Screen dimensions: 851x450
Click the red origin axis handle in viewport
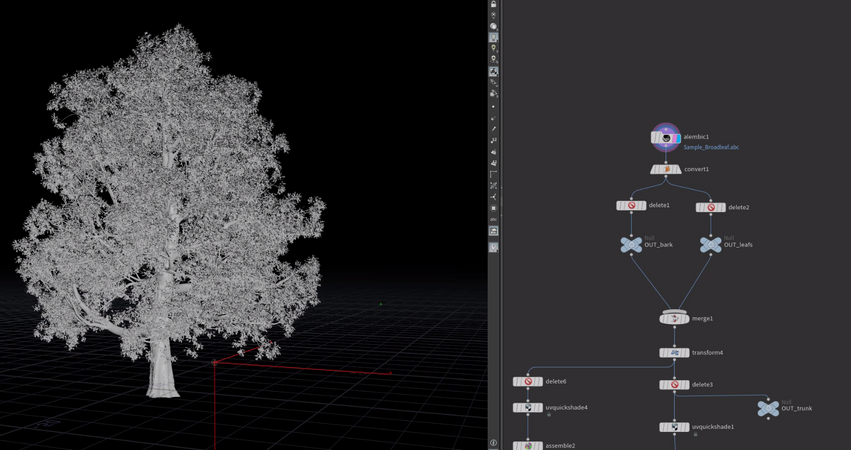[x=215, y=362]
